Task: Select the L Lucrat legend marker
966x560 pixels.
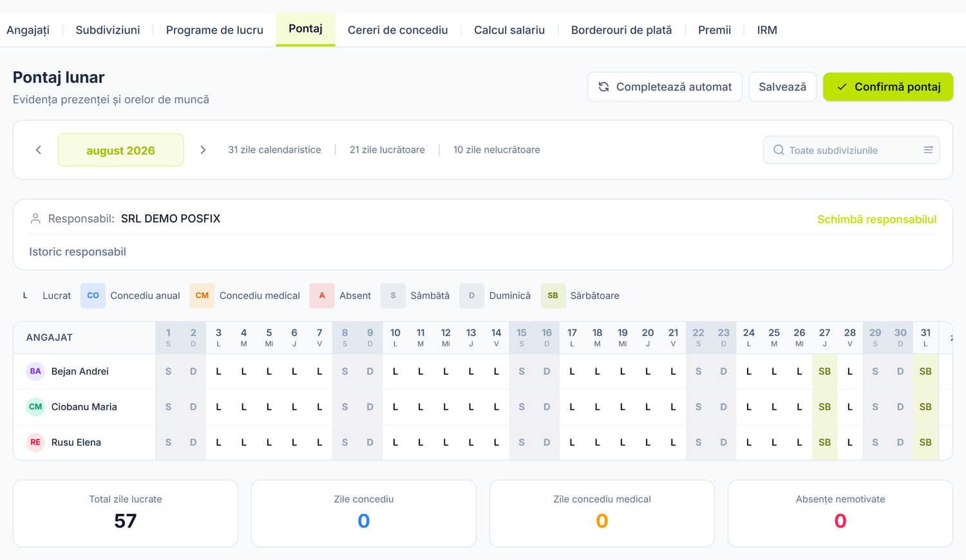Action: (25, 295)
